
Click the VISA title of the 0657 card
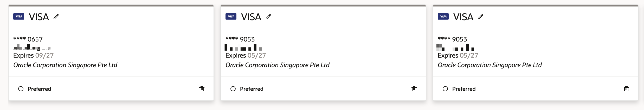39,17
